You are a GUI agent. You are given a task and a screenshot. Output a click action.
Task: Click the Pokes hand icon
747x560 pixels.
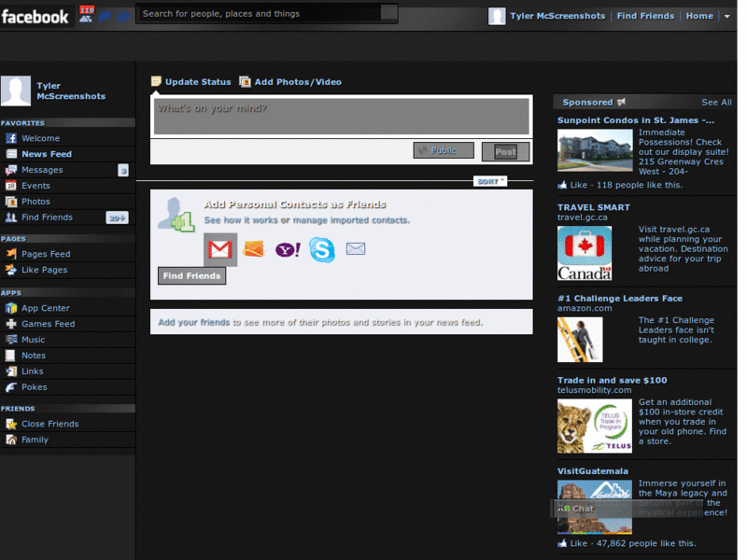(11, 387)
